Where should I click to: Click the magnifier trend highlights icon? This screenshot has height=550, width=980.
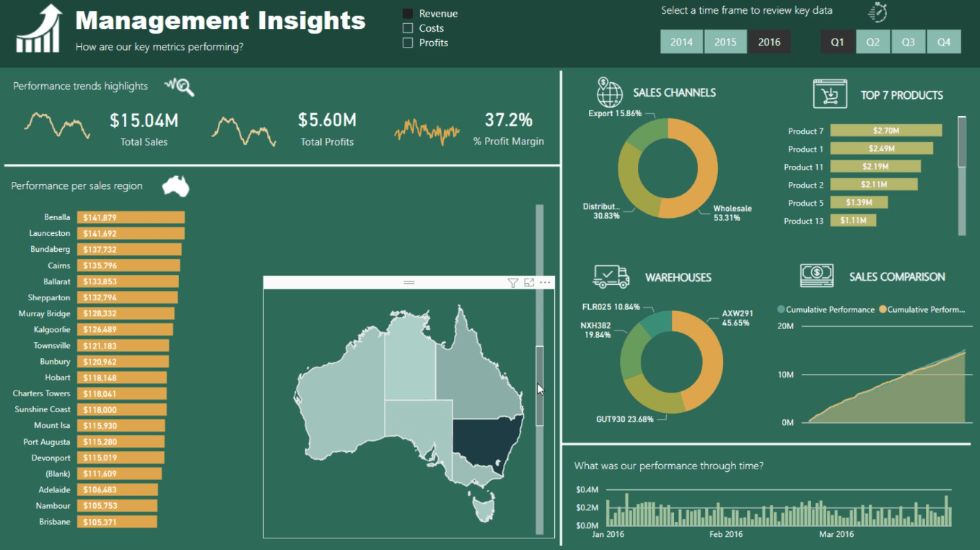click(x=180, y=87)
